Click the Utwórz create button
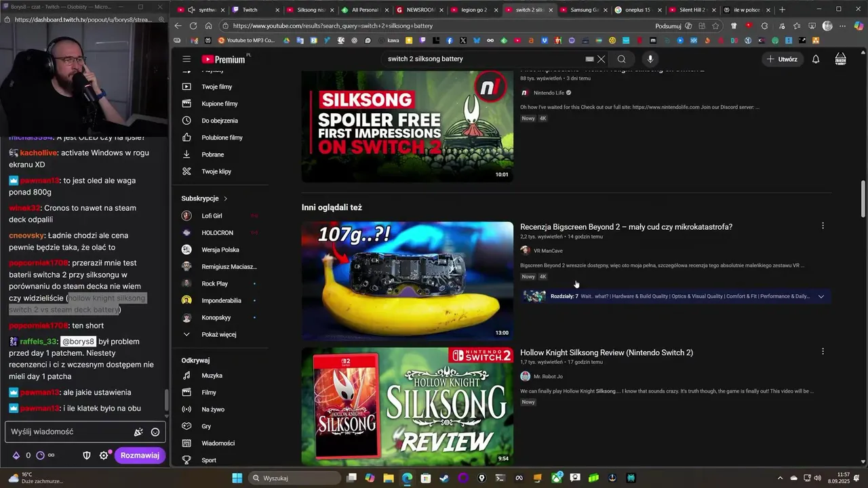This screenshot has height=488, width=868. point(782,59)
